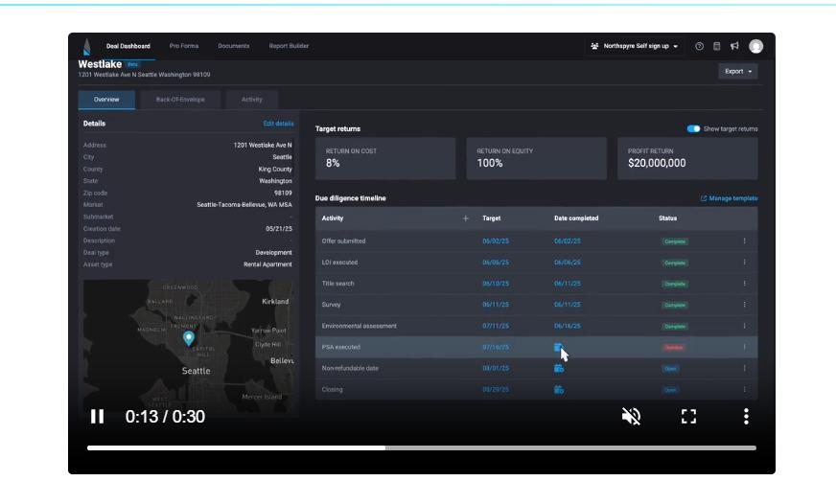
Task: Open row menu for Environmental assessment
Action: click(744, 326)
